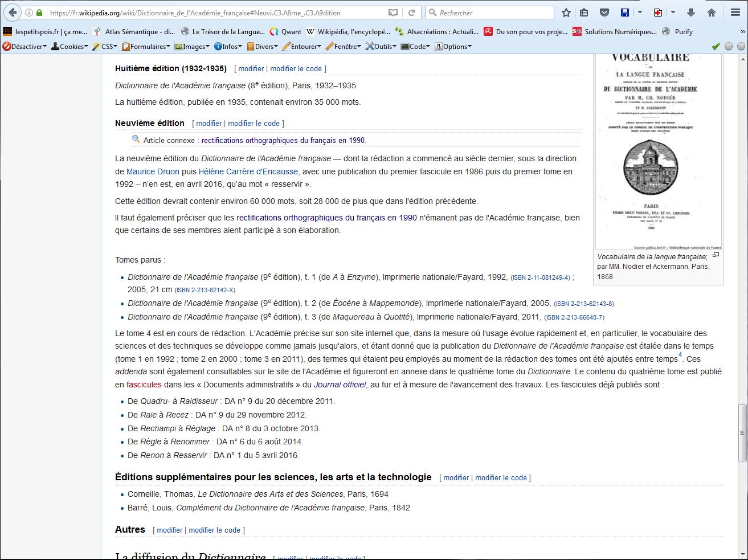Screen dimensions: 748x560
Task: Click modifier link beside Neuvième édition
Action: 209,123
